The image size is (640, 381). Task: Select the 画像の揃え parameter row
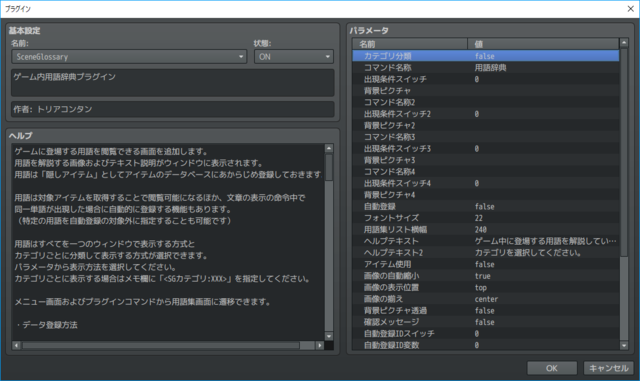486,299
